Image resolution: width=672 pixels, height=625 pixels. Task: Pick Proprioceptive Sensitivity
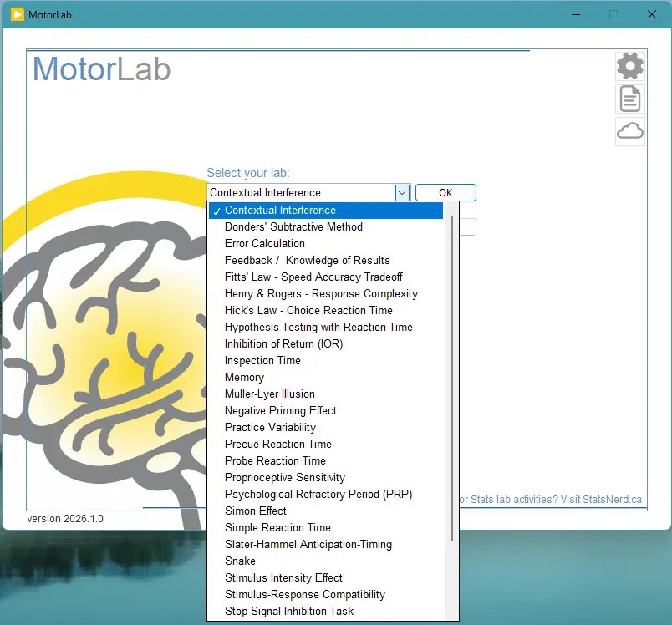click(326, 478)
